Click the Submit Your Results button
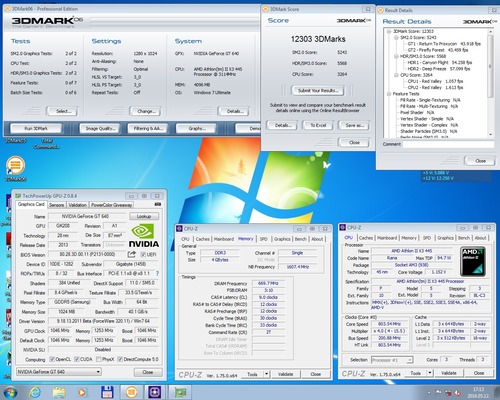This screenshot has width=500, height=400. tap(318, 90)
